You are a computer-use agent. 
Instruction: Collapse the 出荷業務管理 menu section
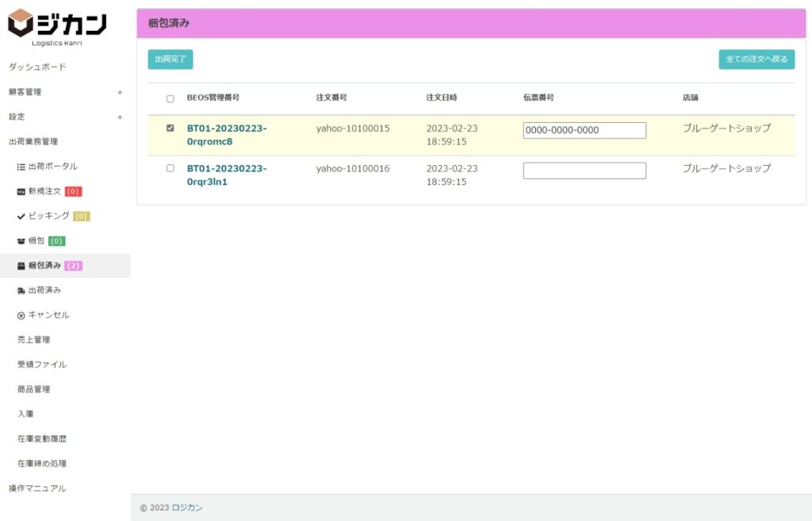[x=33, y=142]
